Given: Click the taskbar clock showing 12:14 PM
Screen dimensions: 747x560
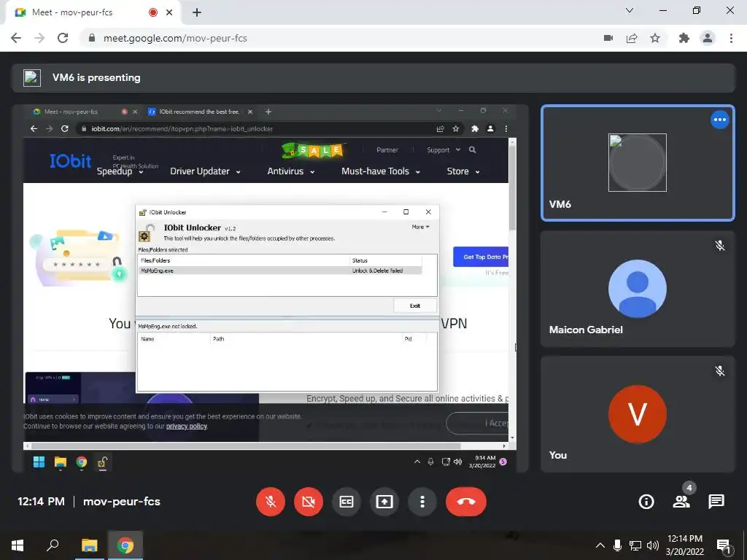Looking at the screenshot, I should (684, 545).
